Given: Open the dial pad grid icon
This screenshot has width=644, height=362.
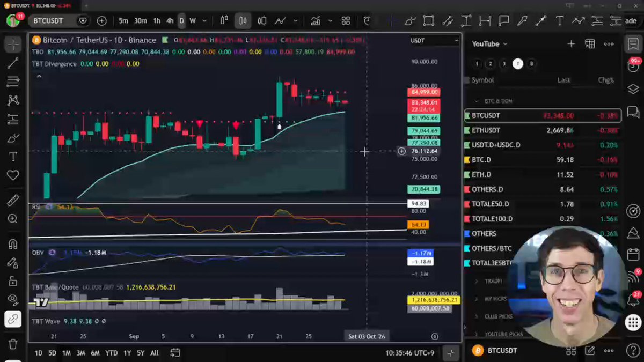Looking at the screenshot, I should coord(633,322).
